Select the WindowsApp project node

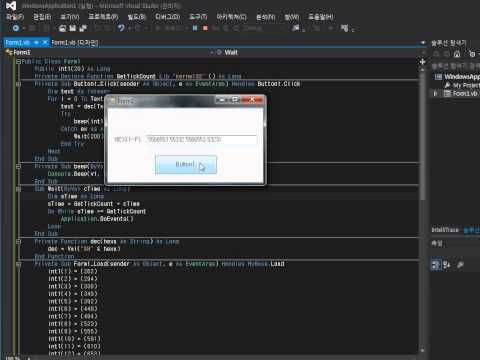[462, 77]
